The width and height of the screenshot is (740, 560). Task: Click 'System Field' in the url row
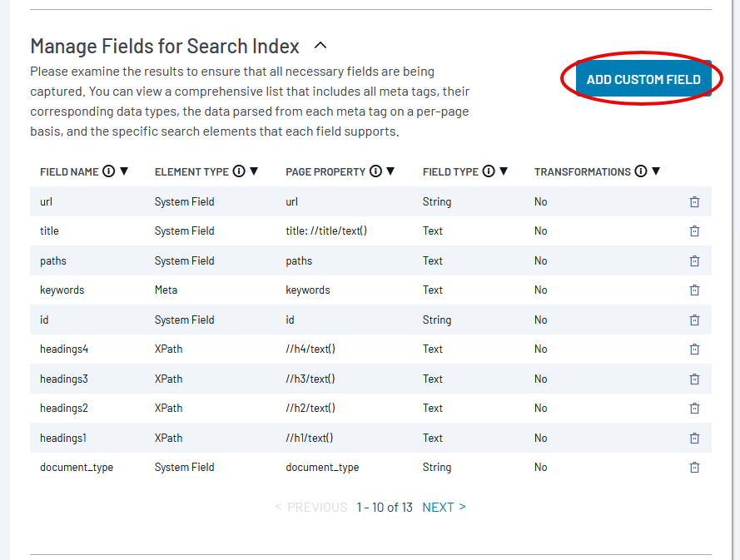(x=185, y=202)
